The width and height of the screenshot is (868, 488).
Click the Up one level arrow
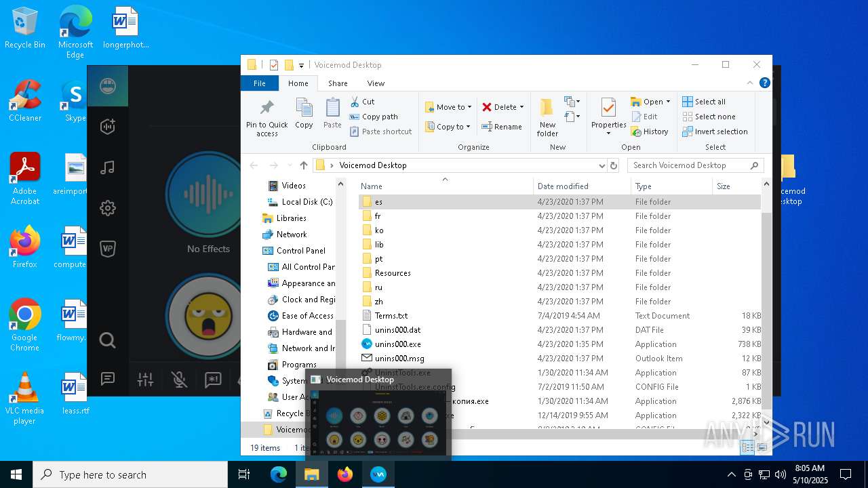pos(303,165)
